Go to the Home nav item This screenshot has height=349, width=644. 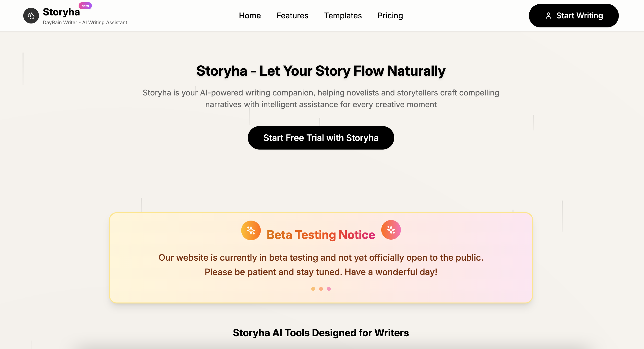click(250, 16)
